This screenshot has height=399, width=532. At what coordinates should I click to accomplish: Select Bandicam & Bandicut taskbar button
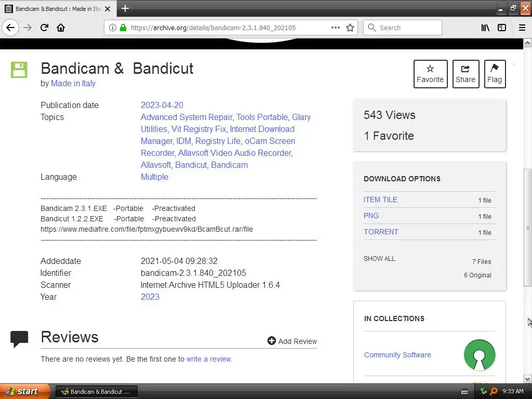tap(96, 392)
